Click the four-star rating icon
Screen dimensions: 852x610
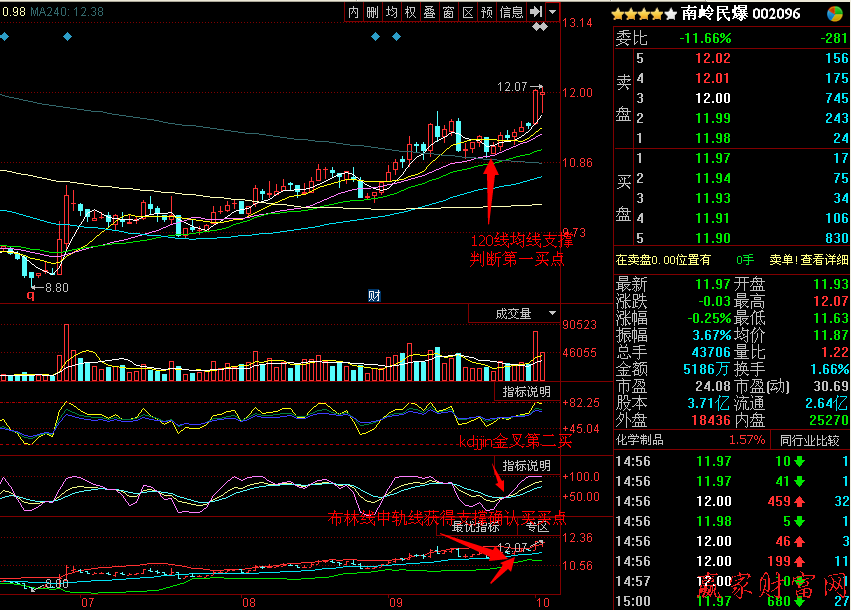(x=644, y=13)
